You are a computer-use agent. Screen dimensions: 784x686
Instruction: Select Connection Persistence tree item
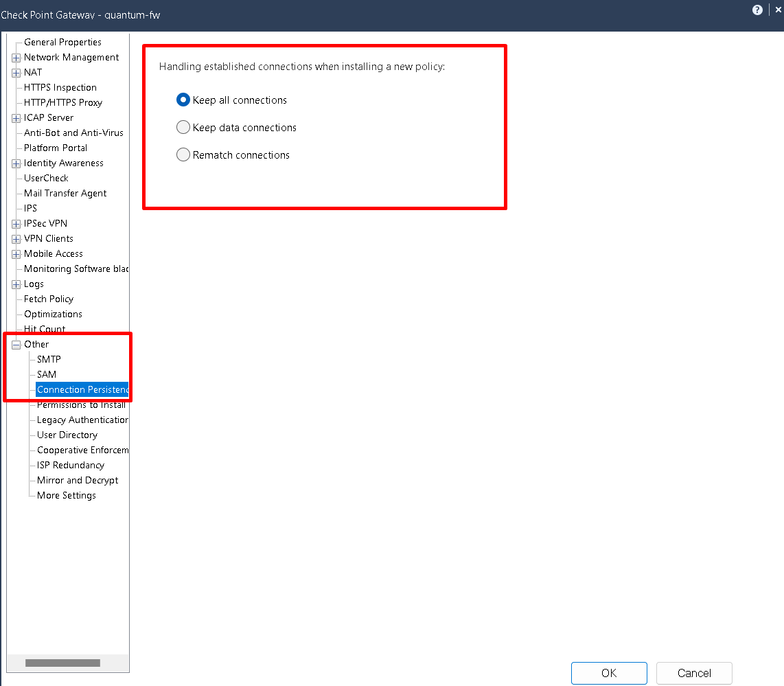click(82, 389)
